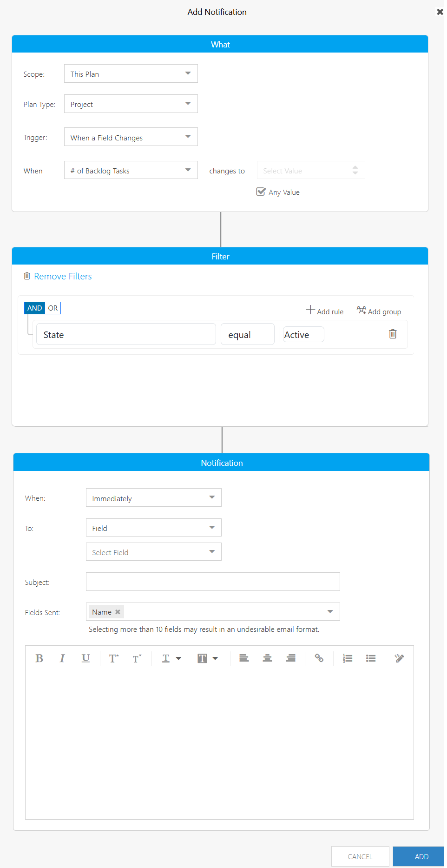
Task: Click the underline formatting icon
Action: tap(85, 658)
